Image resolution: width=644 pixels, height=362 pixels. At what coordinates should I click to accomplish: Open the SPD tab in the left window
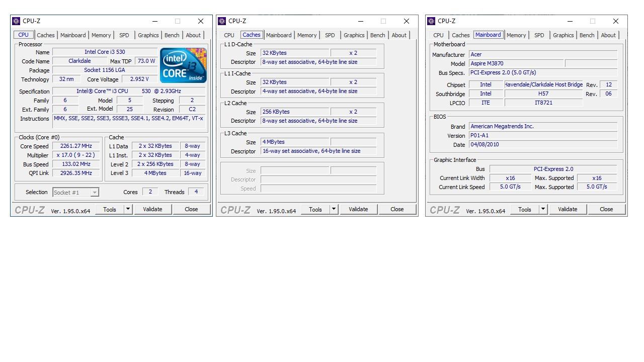(x=124, y=35)
